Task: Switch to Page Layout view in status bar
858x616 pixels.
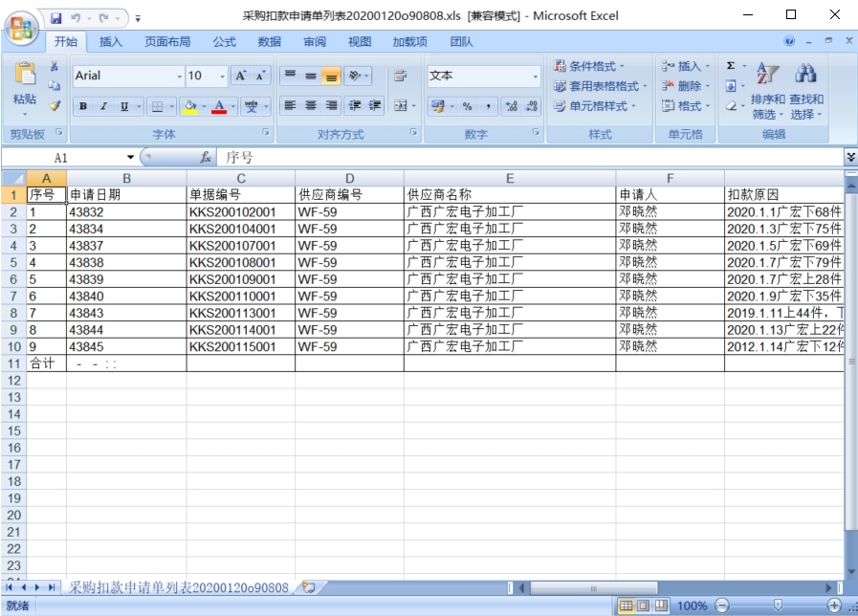Action: [x=643, y=605]
